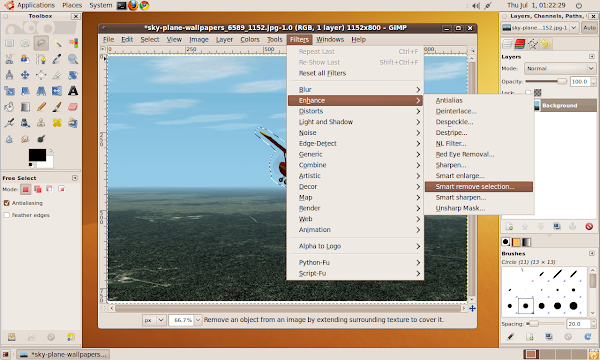The height and width of the screenshot is (360, 600).
Task: Choose Smart remove selection... filter
Action: click(479, 187)
